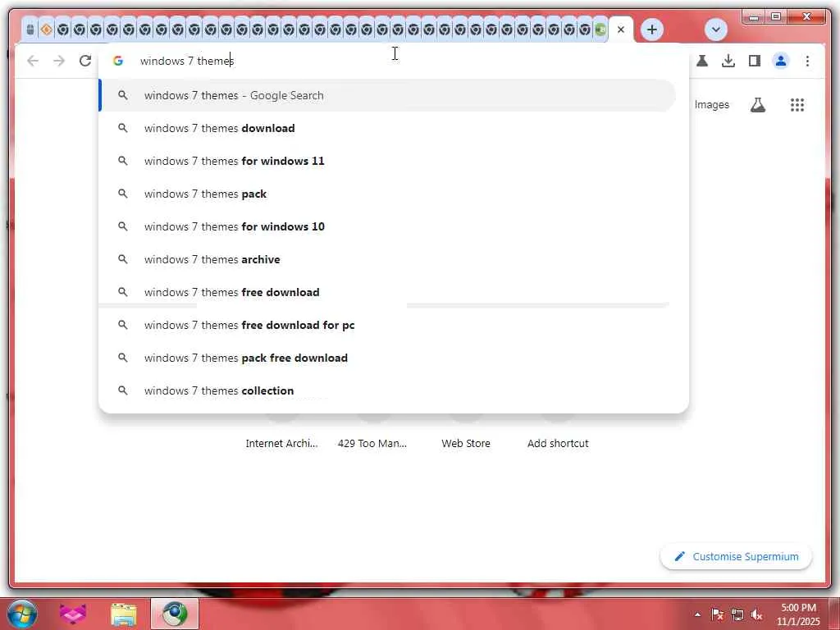This screenshot has width=840, height=630.
Task: Open the Windows Start menu orb
Action: [x=22, y=614]
